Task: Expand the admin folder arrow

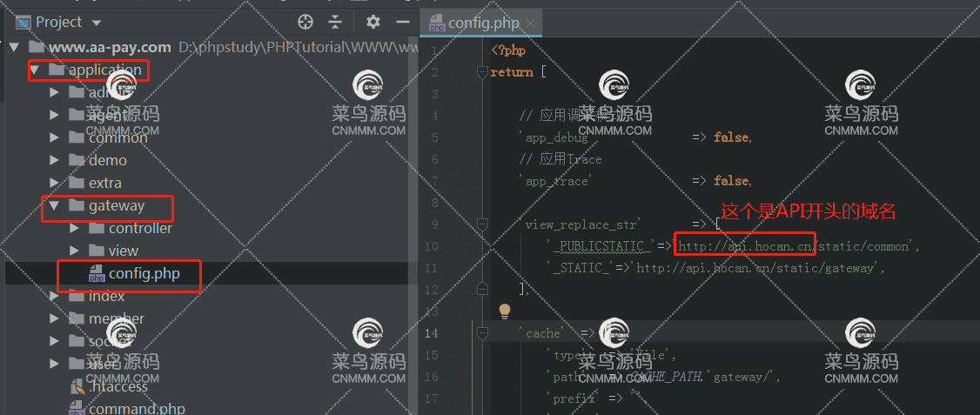Action: (x=54, y=92)
